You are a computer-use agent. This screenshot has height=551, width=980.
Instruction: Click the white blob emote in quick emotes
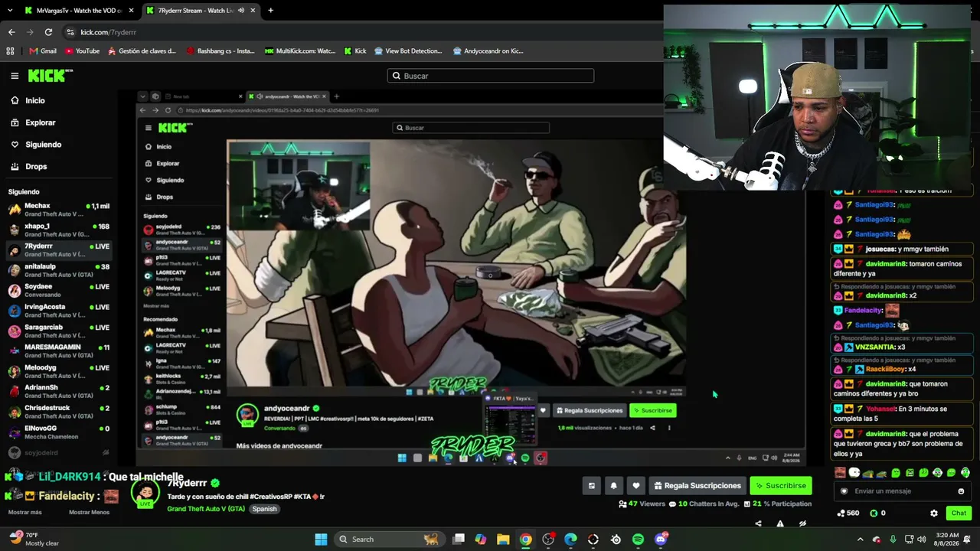click(x=854, y=473)
